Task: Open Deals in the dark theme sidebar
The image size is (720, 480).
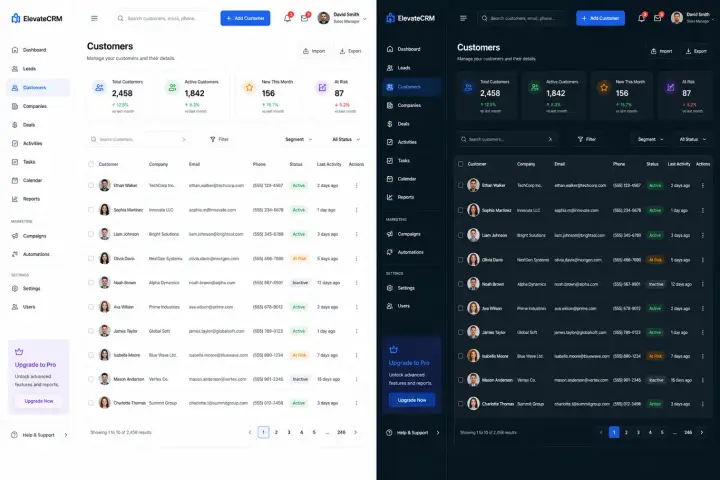Action: [411, 124]
